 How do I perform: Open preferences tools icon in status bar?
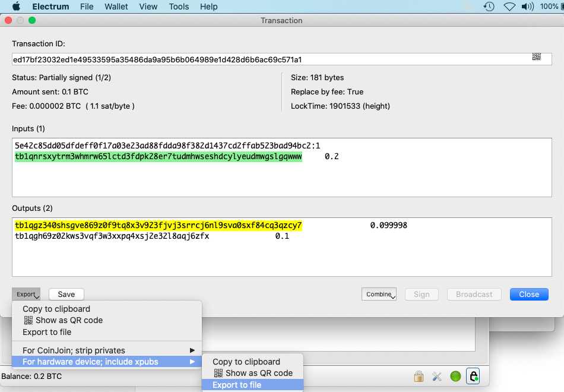point(437,377)
